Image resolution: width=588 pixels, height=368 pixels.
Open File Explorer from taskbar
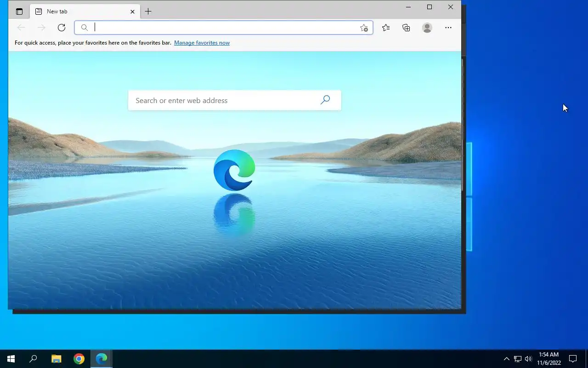tap(56, 359)
